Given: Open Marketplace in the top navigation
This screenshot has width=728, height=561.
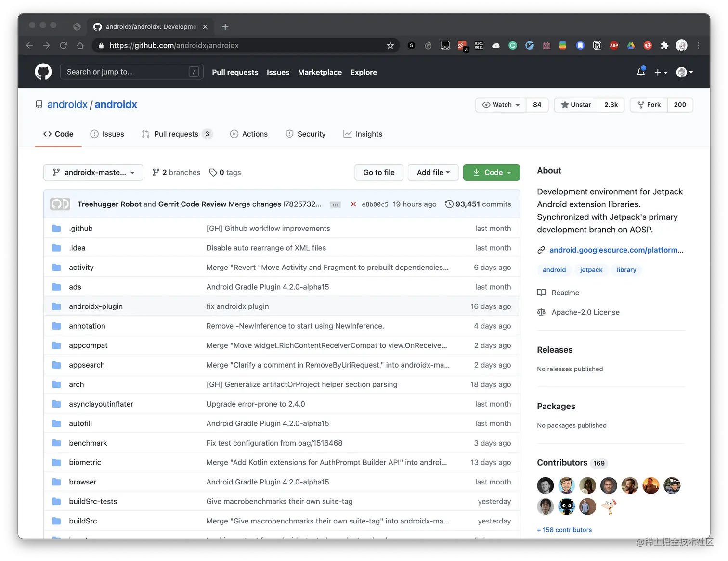Looking at the screenshot, I should (320, 72).
